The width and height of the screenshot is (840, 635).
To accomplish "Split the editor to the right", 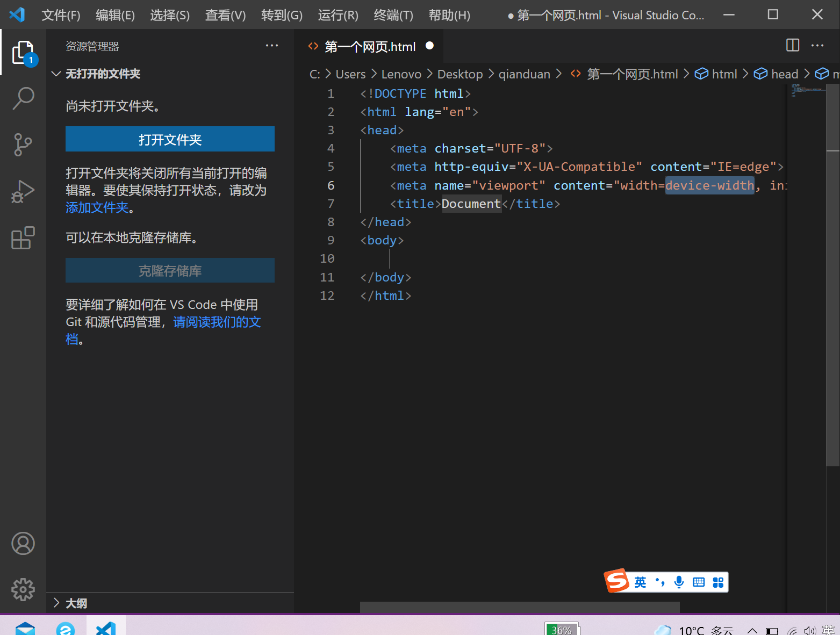I will [793, 45].
